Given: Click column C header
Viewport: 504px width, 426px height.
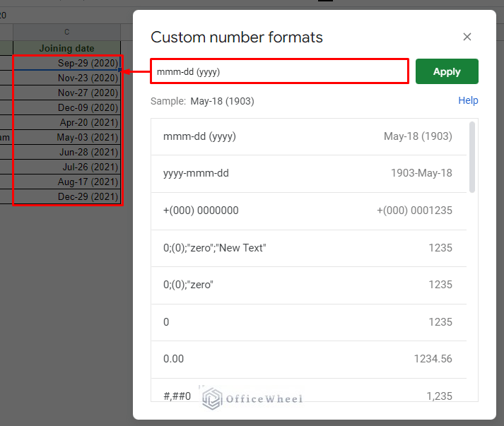Looking at the screenshot, I should click(67, 32).
